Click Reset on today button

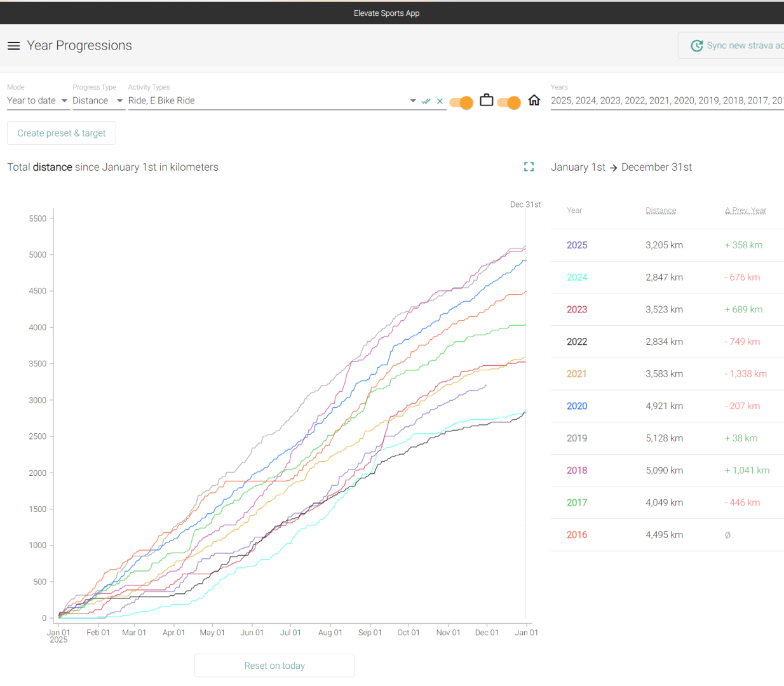[274, 666]
